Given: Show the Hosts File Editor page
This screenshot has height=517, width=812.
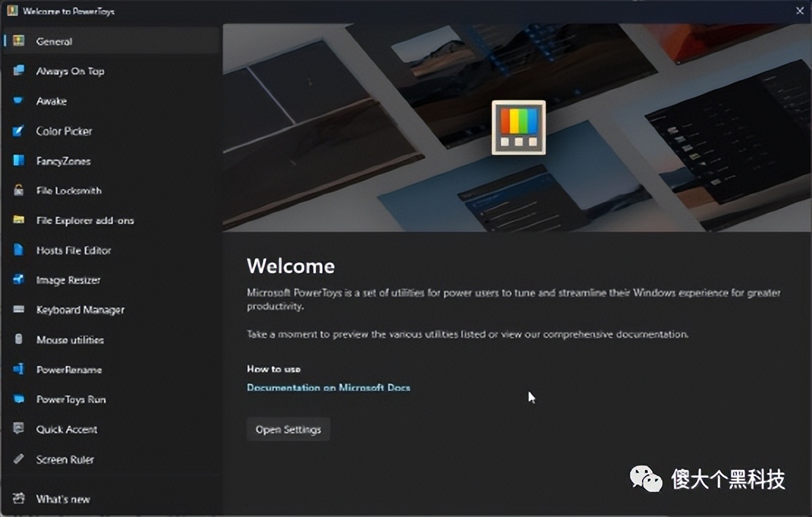Looking at the screenshot, I should [111, 250].
